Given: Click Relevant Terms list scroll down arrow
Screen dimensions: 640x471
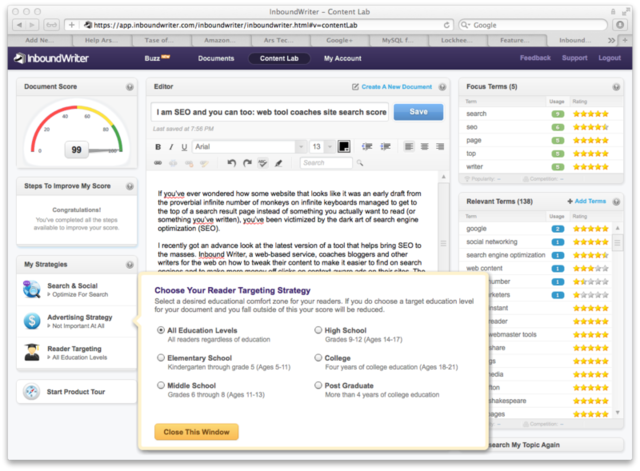Looking at the screenshot, I should [617, 413].
